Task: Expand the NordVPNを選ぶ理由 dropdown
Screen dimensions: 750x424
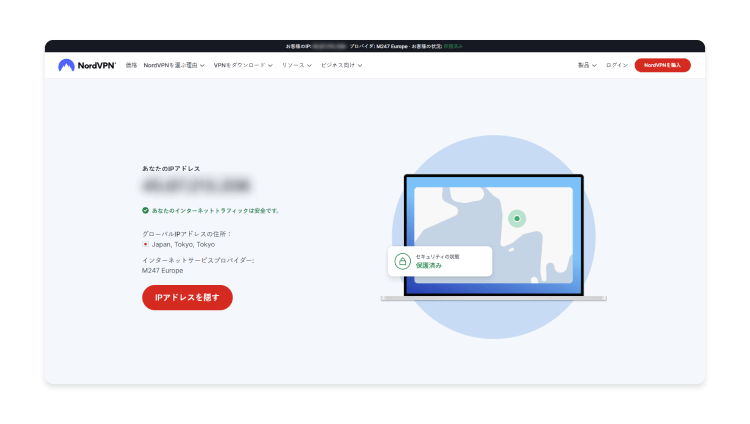Action: [174, 65]
